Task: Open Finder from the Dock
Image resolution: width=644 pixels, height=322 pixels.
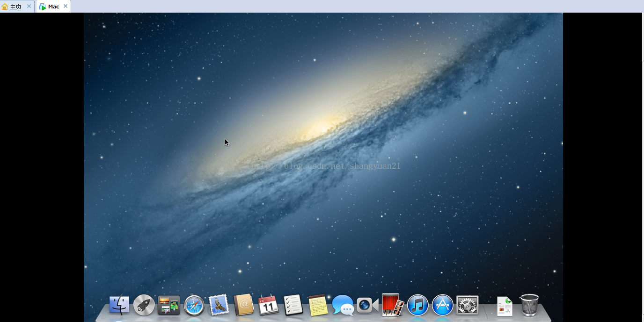Action: [119, 305]
